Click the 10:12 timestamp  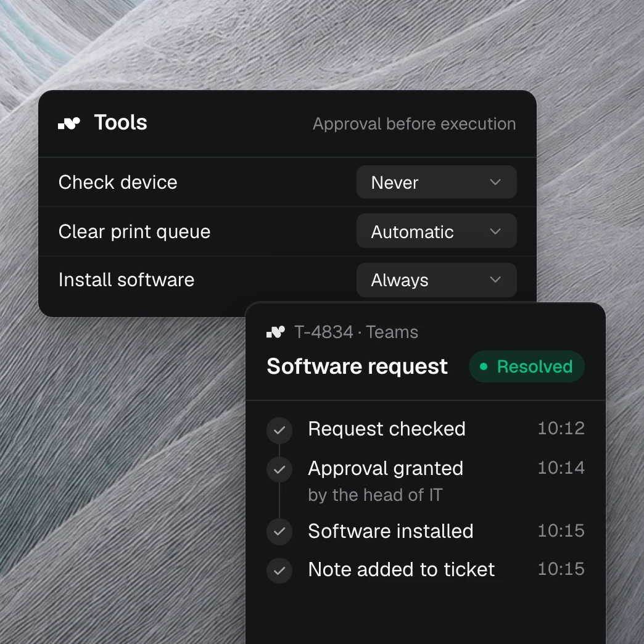tap(561, 428)
